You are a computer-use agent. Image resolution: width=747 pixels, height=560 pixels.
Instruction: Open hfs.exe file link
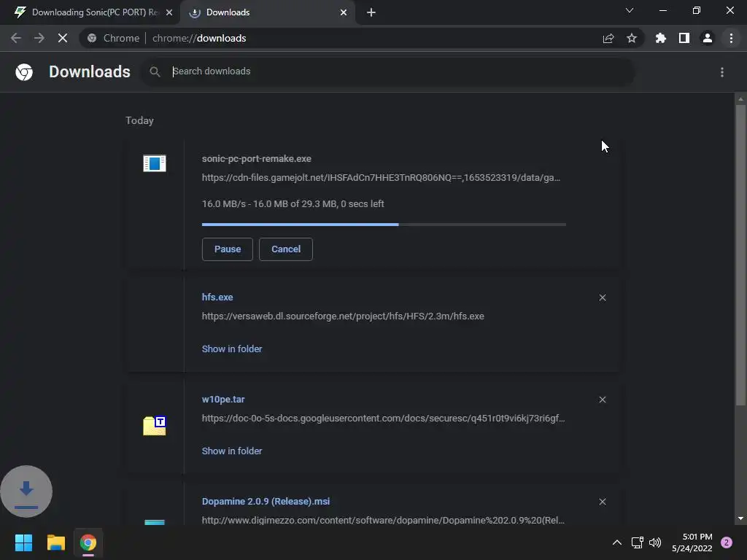217,297
